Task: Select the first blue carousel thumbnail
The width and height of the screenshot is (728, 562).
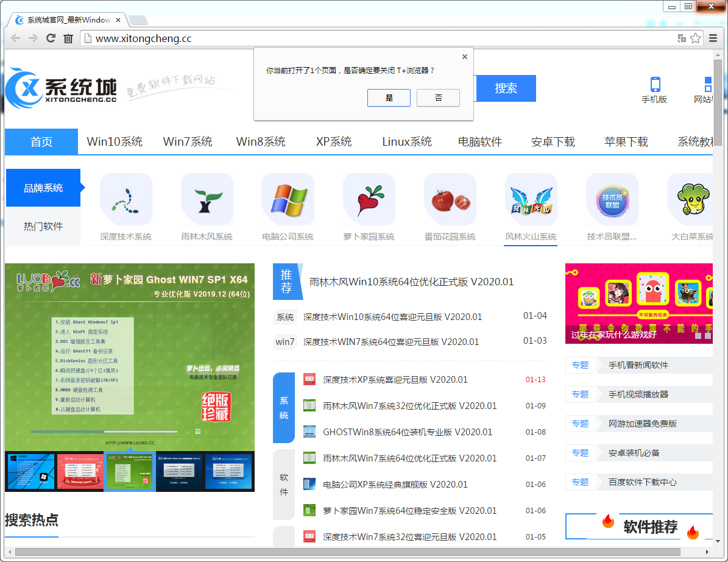Action: (30, 471)
